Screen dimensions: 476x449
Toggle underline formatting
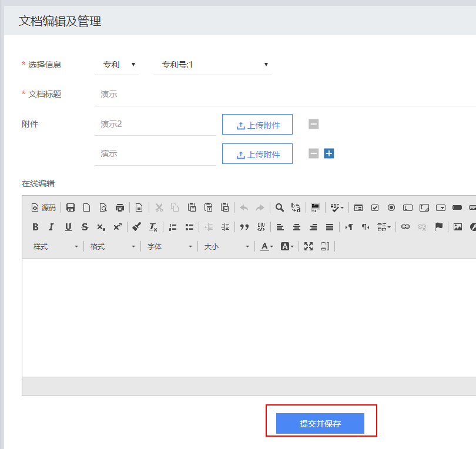(x=68, y=227)
